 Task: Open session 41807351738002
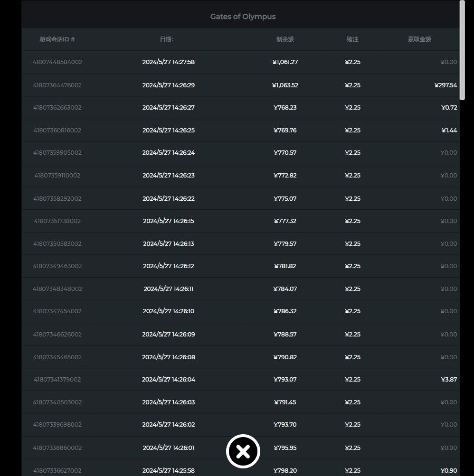pyautogui.click(x=57, y=221)
